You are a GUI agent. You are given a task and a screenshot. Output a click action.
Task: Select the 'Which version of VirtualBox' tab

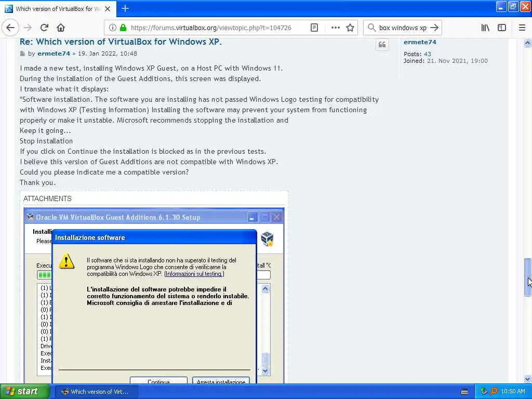pyautogui.click(x=58, y=9)
